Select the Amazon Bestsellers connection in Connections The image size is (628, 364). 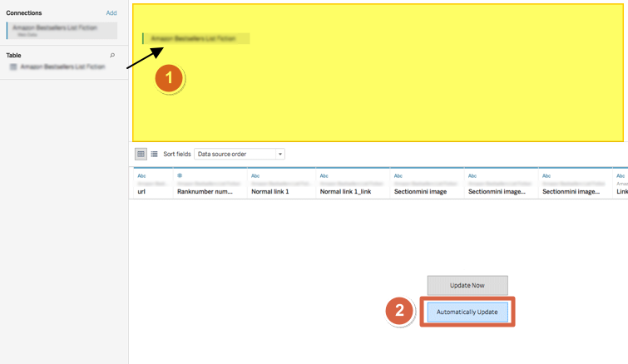(58, 29)
